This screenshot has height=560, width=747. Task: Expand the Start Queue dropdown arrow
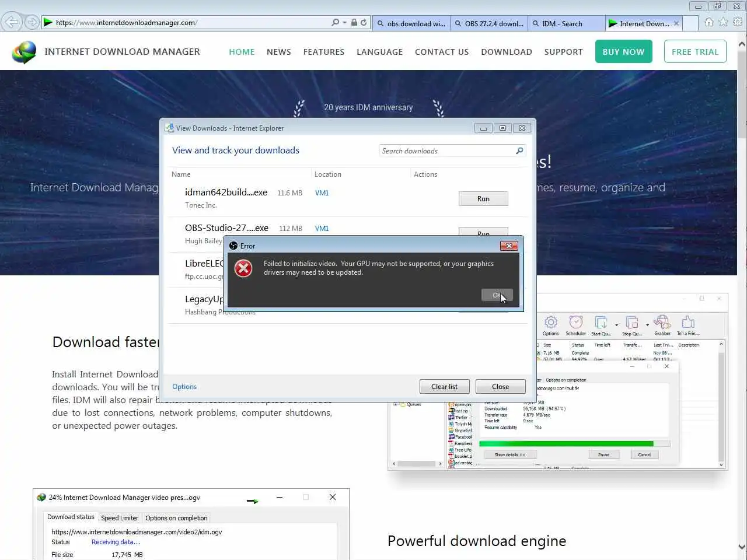point(616,325)
